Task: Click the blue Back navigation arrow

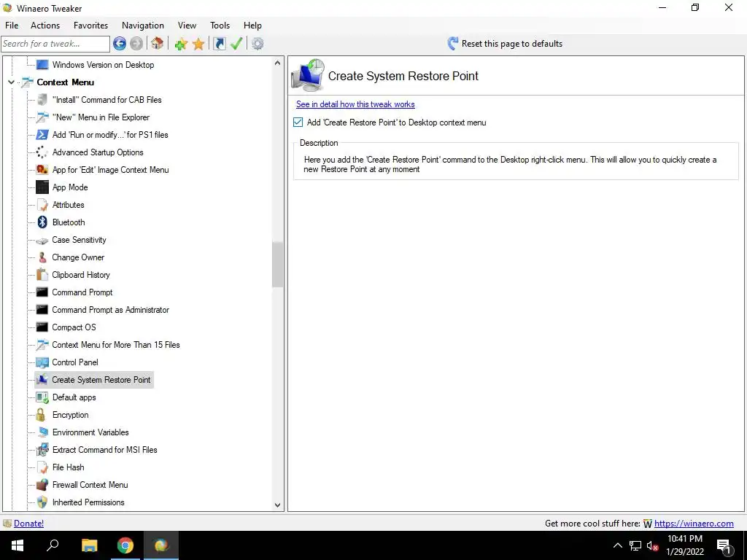Action: coord(120,44)
